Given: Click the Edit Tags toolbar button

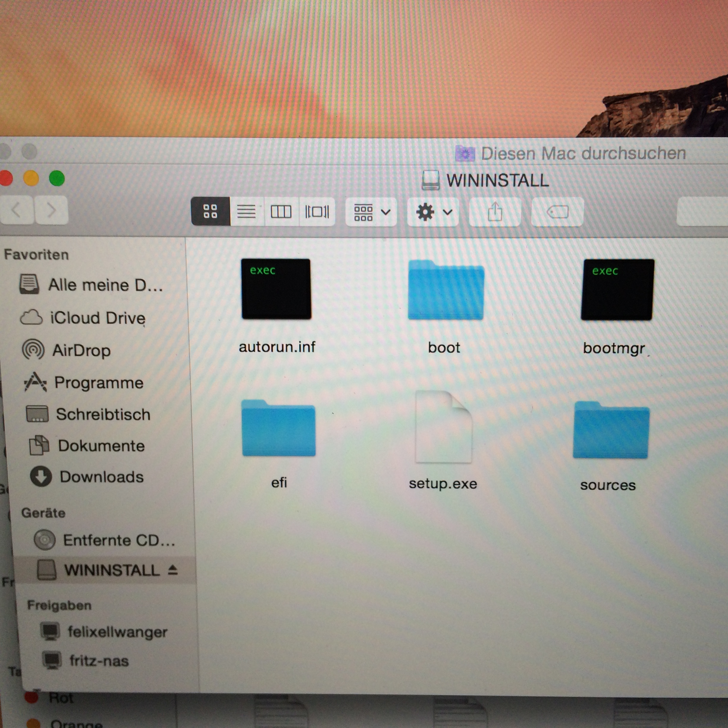Looking at the screenshot, I should click(557, 212).
